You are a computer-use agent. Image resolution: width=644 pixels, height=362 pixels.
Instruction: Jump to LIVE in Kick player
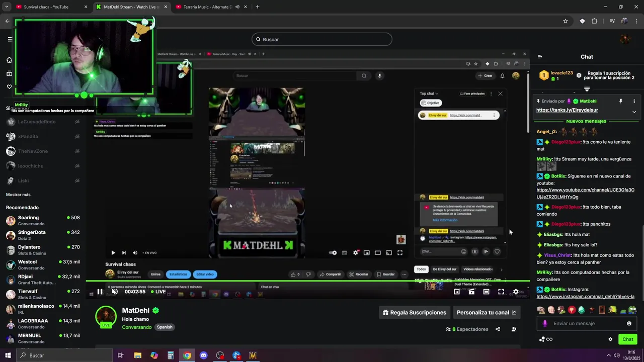(158, 292)
